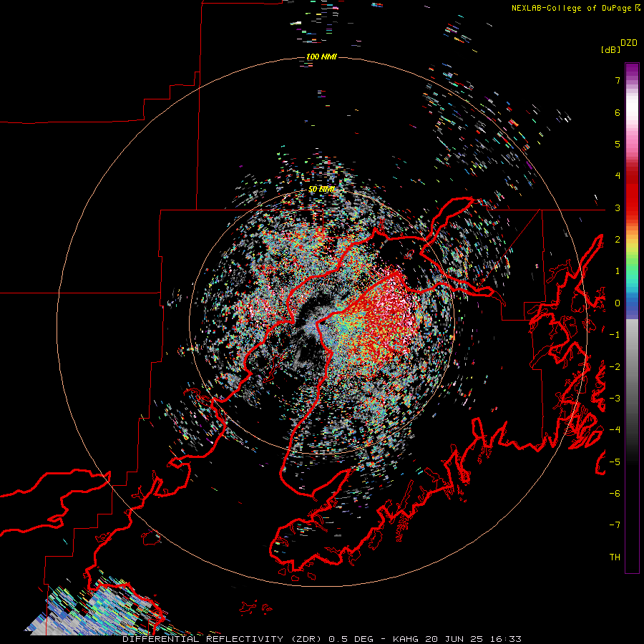Click the DIFFERENTIAL REFLECTIVITY (ZDR) caption

click(223, 639)
